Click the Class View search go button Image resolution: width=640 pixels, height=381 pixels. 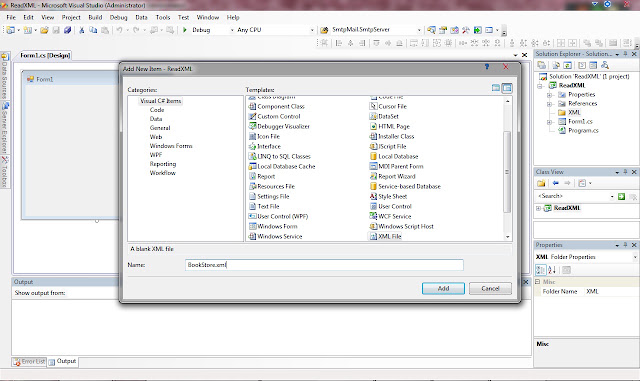pos(621,196)
